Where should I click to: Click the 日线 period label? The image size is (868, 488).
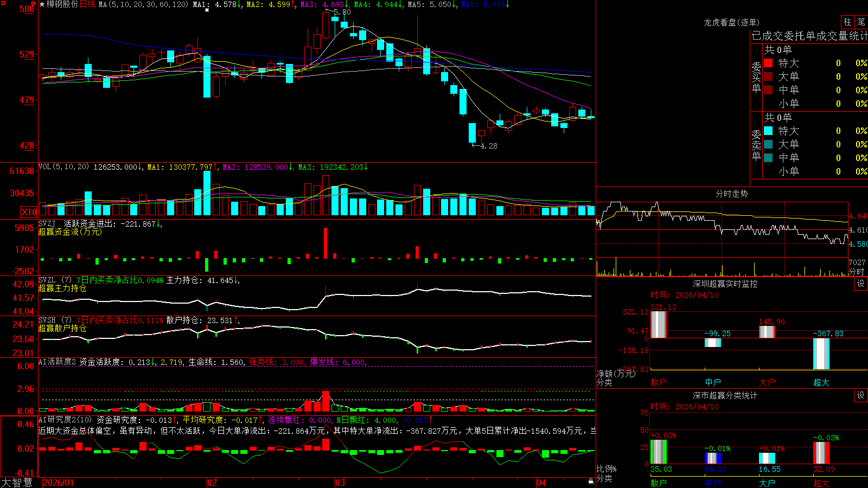87,4
